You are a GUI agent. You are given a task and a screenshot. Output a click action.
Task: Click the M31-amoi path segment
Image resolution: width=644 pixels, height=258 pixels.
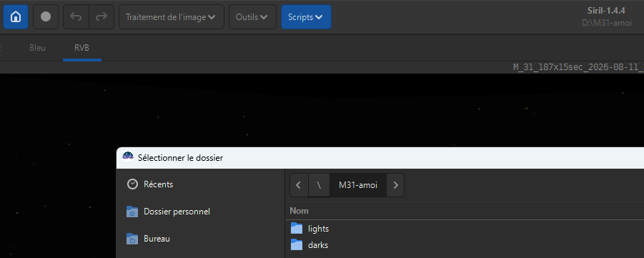(x=357, y=185)
